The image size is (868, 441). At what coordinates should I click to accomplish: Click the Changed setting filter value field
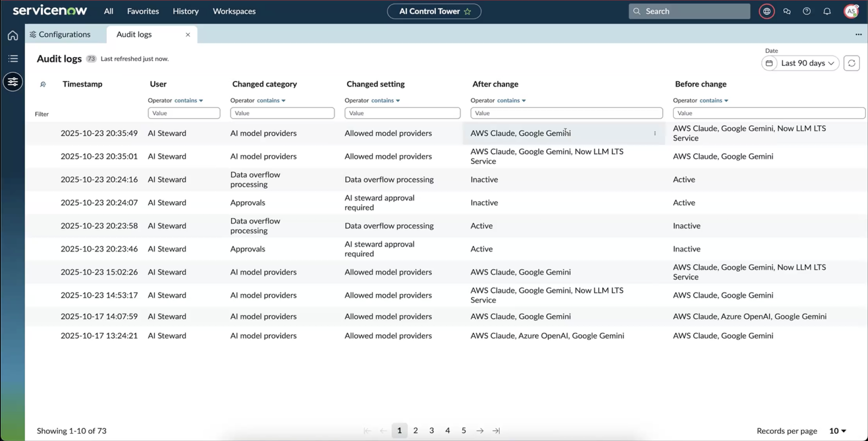(402, 113)
